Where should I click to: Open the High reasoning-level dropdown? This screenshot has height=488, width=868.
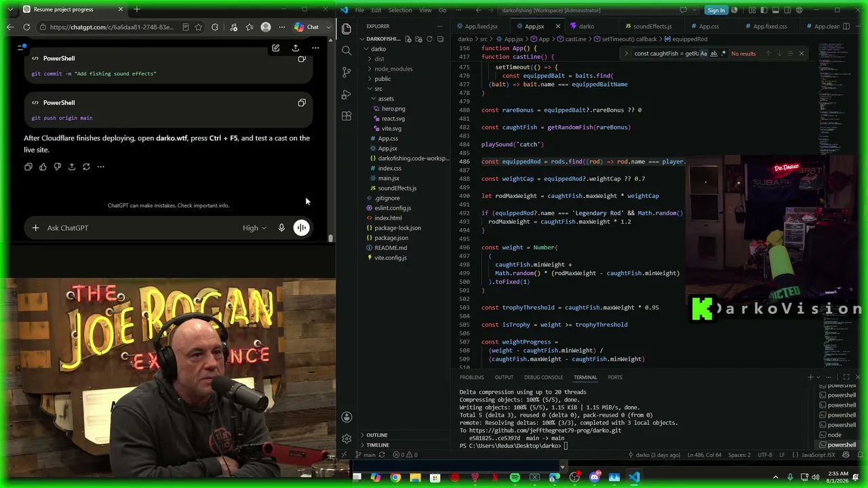pos(254,228)
